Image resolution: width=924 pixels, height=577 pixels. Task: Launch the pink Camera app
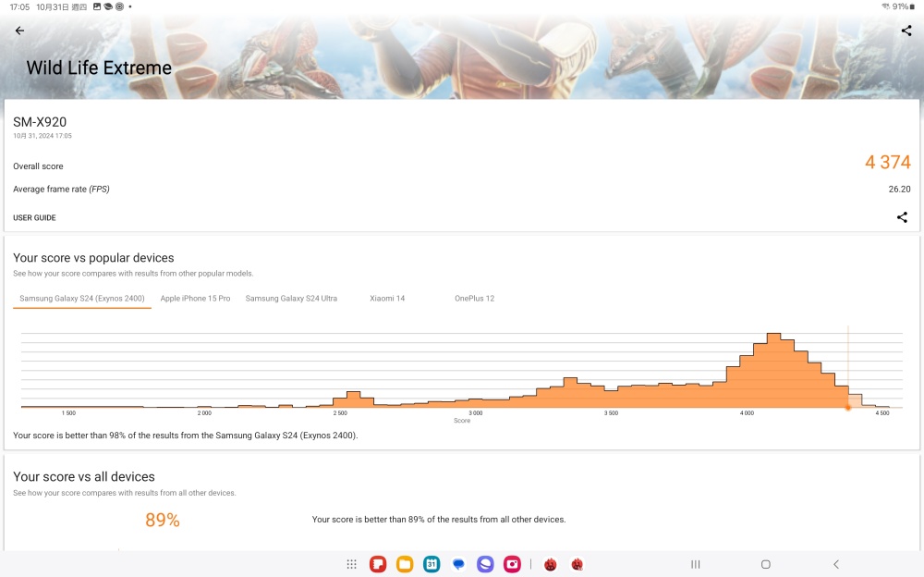pos(512,565)
